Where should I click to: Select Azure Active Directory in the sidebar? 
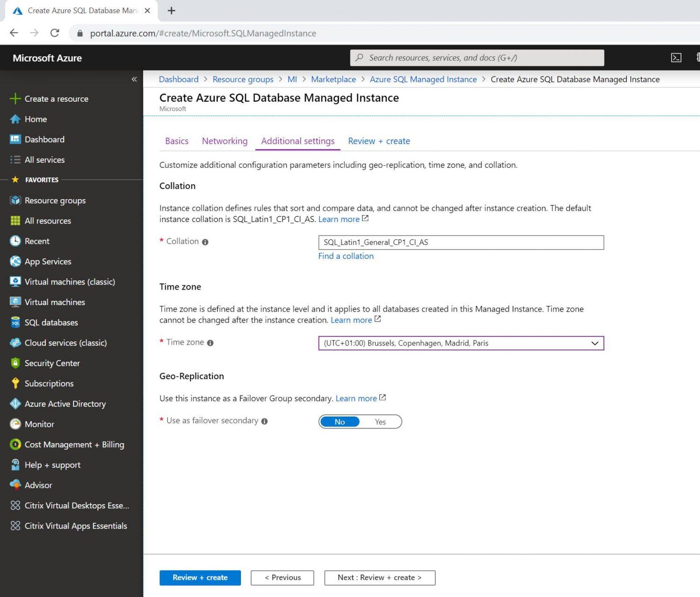click(x=65, y=403)
